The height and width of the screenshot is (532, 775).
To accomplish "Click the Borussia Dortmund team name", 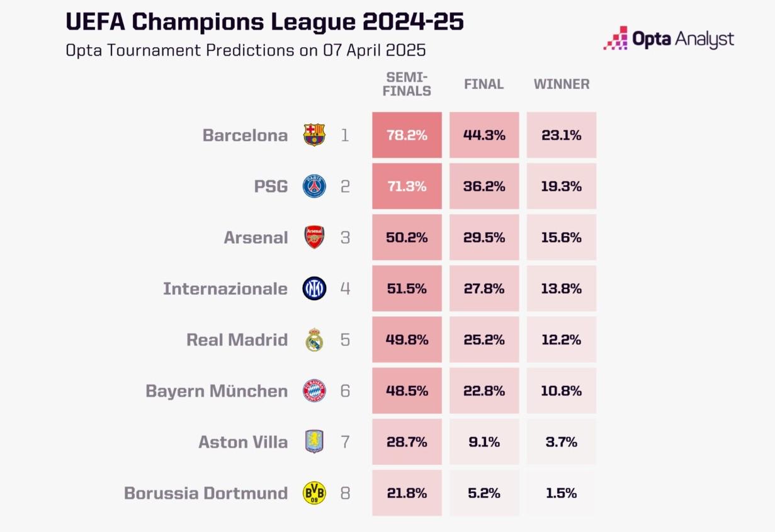I will point(206,493).
